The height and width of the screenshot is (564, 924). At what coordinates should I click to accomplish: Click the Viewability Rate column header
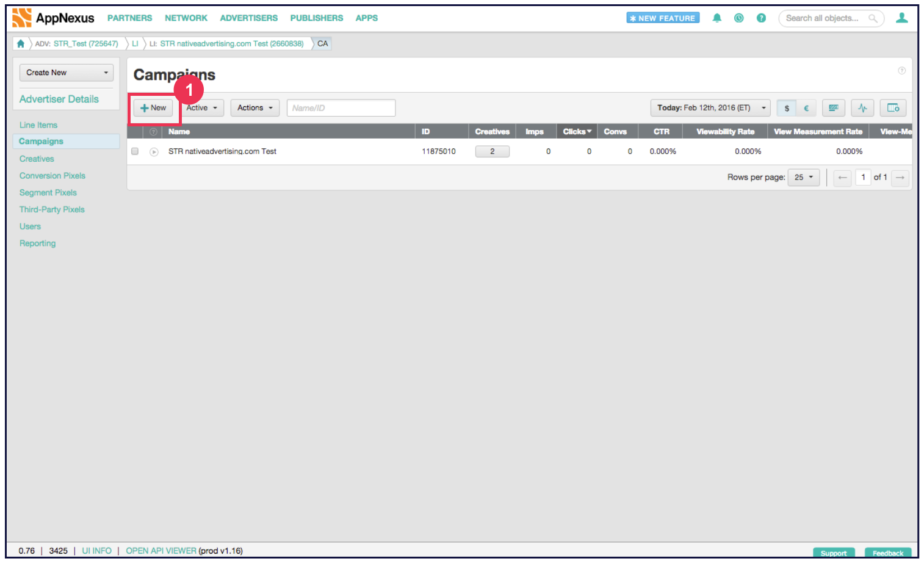(x=726, y=131)
